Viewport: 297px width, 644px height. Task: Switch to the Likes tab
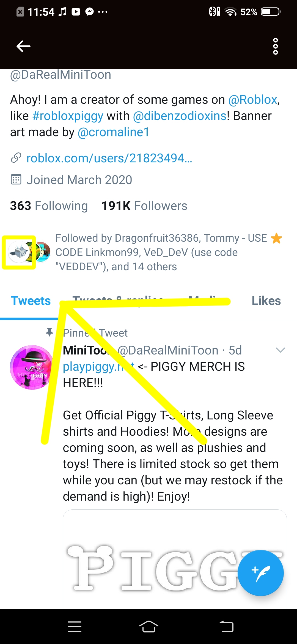[266, 301]
